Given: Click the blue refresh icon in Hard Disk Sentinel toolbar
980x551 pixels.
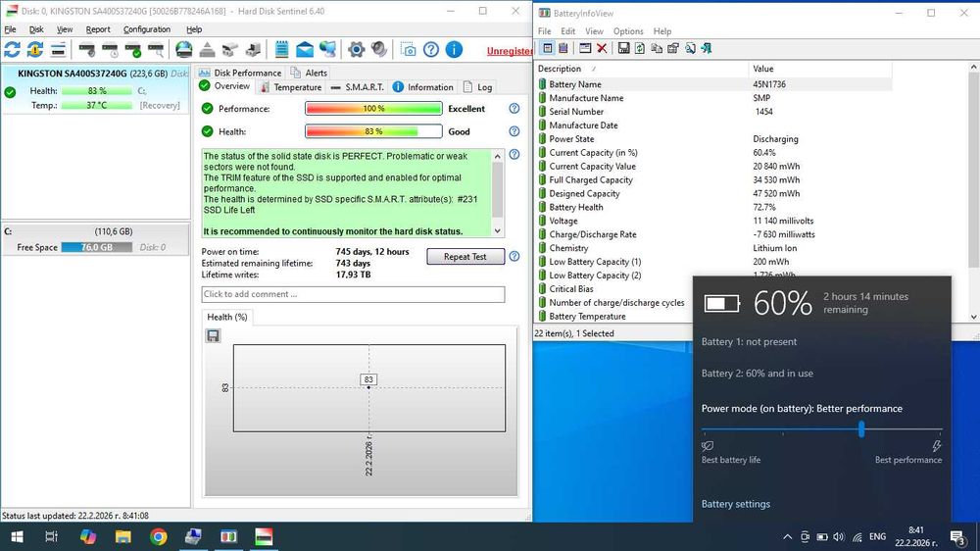Looking at the screenshot, I should point(12,49).
